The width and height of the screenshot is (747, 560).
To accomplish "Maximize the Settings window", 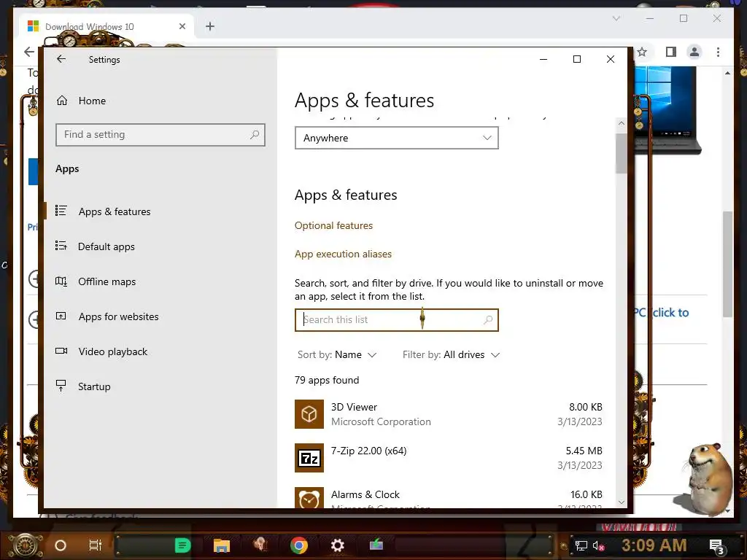I will [577, 59].
